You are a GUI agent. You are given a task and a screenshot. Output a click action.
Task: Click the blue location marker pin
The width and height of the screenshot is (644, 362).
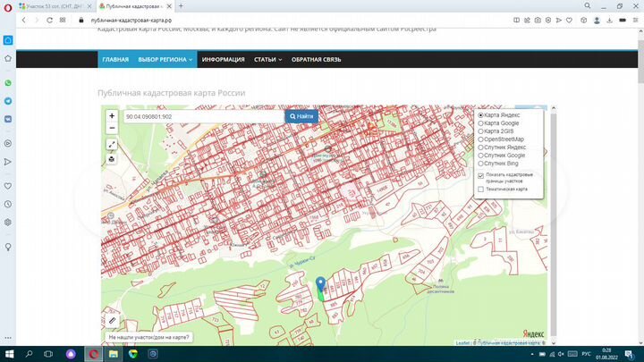[320, 284]
